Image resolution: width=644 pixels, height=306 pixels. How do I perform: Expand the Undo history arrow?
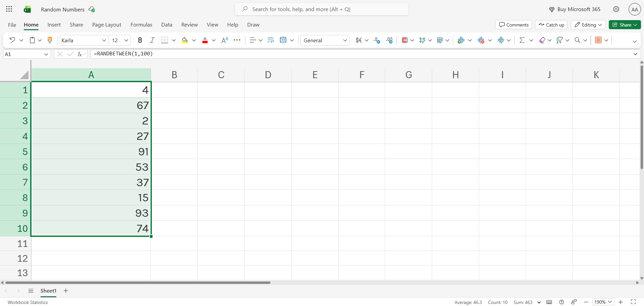tap(21, 40)
